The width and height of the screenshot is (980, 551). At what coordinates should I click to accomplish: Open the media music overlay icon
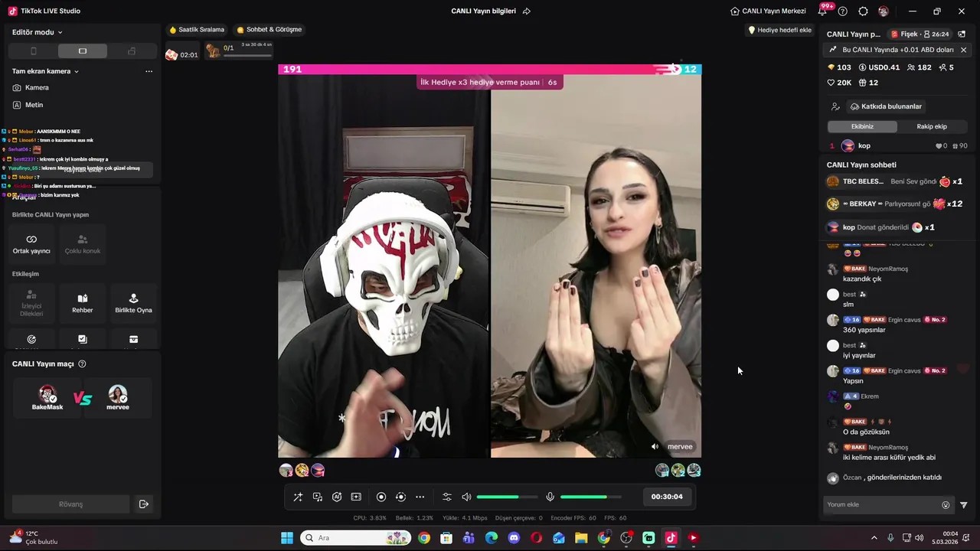click(318, 497)
